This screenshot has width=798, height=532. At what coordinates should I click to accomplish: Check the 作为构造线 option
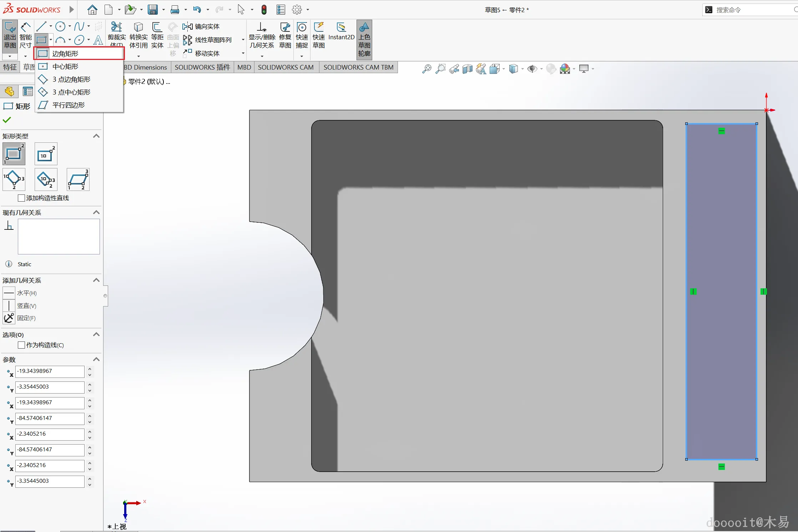(21, 345)
